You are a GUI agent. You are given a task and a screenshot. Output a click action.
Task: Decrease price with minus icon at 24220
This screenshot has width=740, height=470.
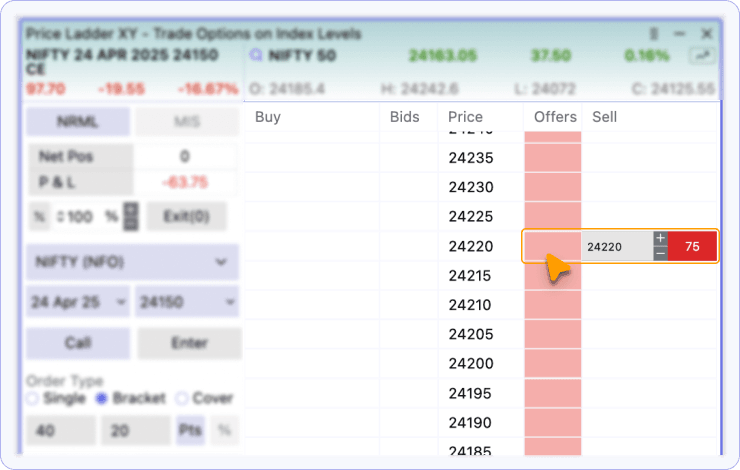(660, 254)
